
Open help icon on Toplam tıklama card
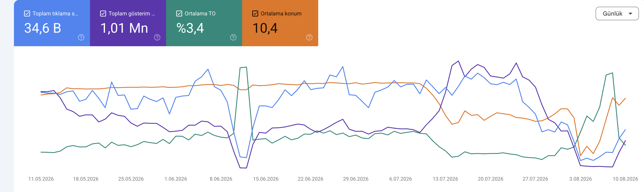(x=81, y=38)
